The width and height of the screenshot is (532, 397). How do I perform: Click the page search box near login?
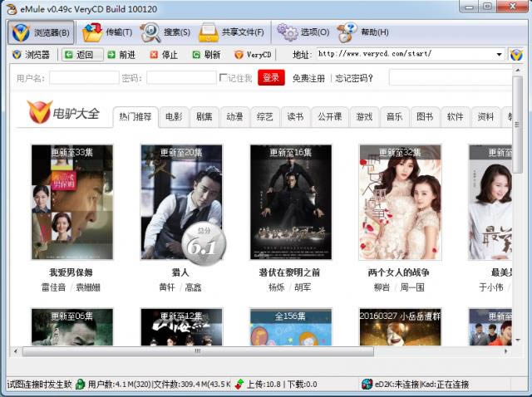[451, 78]
